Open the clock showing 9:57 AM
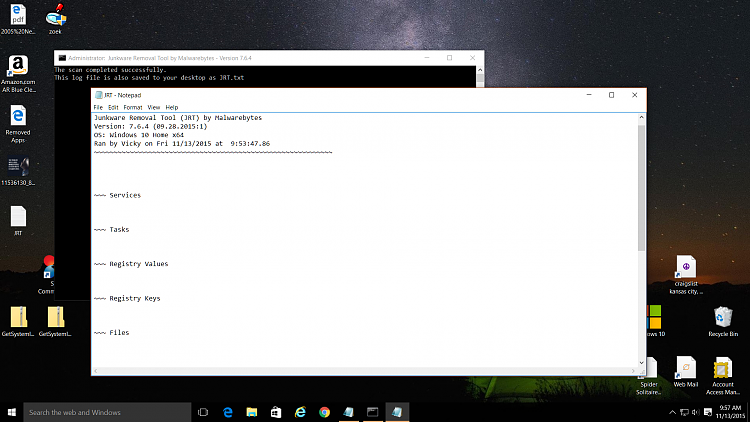The image size is (750, 422). [x=730, y=412]
